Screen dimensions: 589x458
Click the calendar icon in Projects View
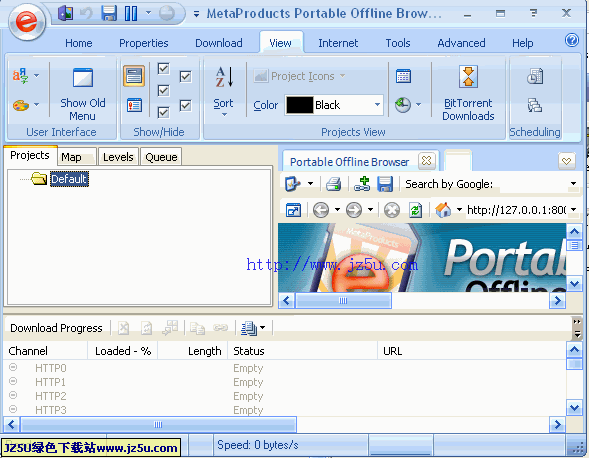(x=403, y=76)
